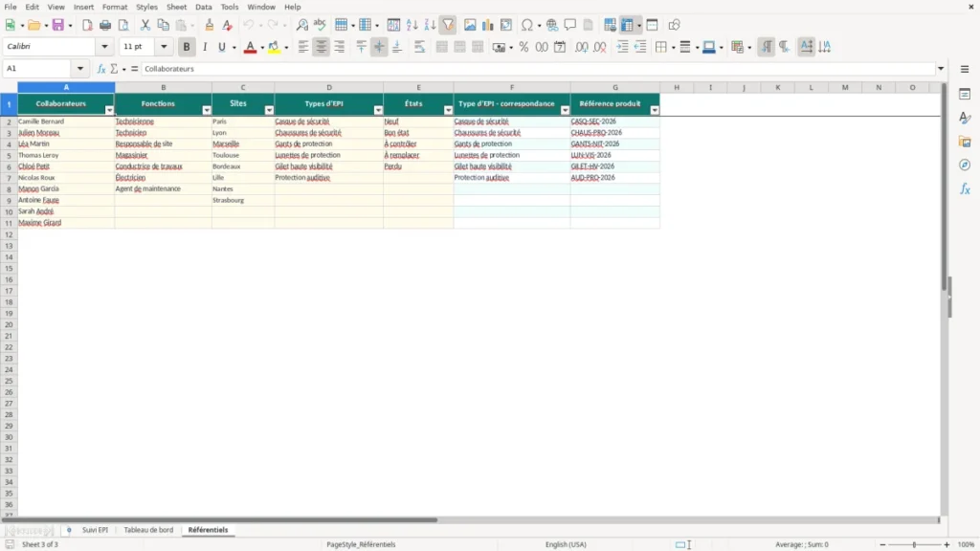Click the horizontal scrollbar
The height and width of the screenshot is (551, 980).
coord(219,519)
